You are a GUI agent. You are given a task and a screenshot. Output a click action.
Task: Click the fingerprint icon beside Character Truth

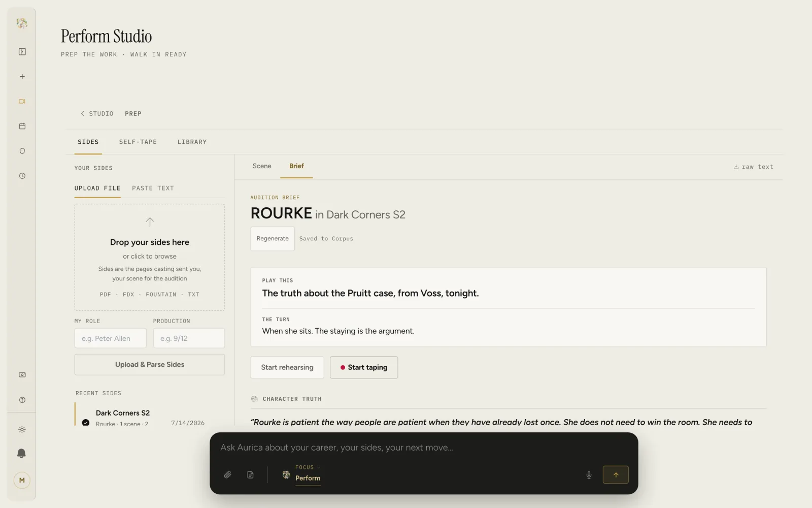(254, 399)
